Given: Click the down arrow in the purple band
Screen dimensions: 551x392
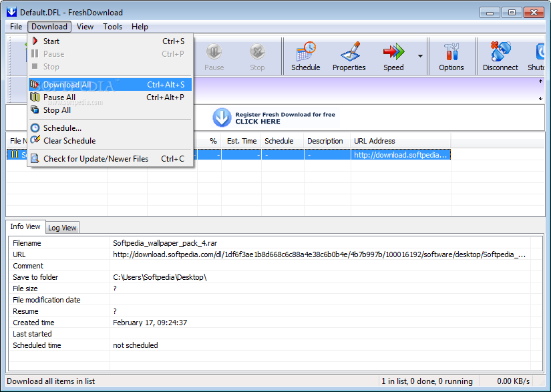Looking at the screenshot, I should (540, 99).
